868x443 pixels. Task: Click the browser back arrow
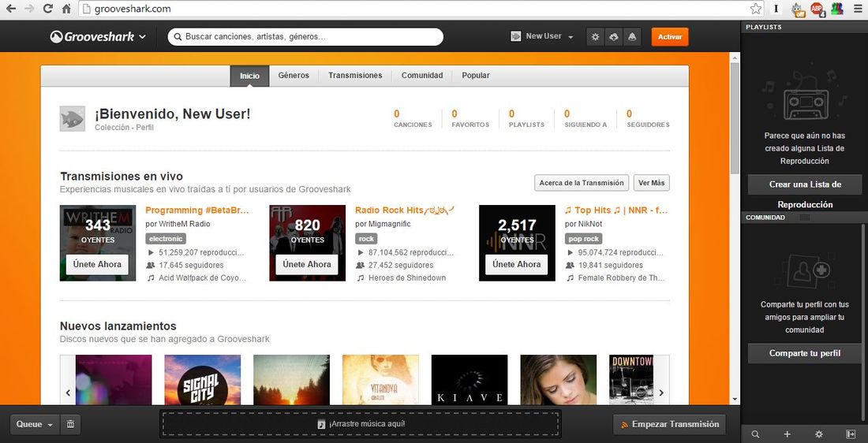click(x=11, y=9)
